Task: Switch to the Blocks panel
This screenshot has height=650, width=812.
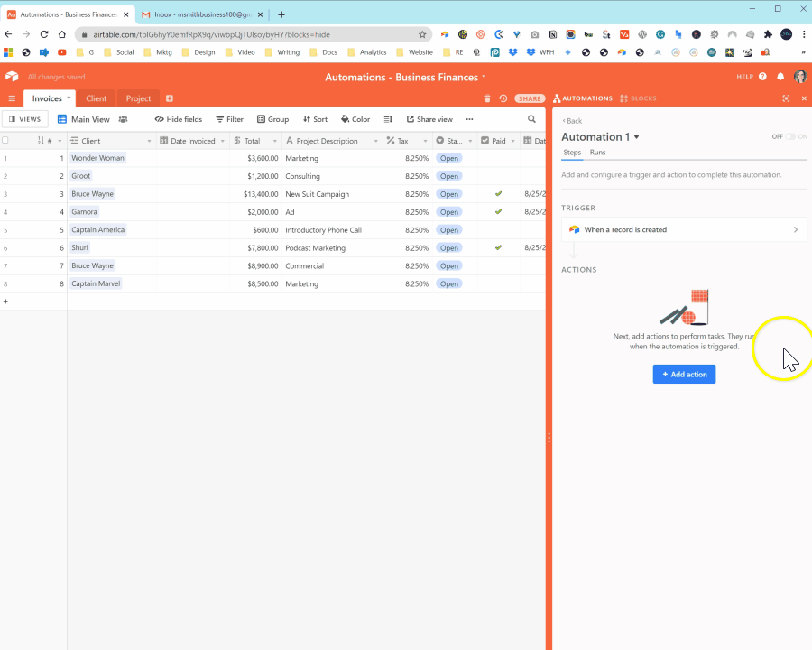Action: pos(638,97)
